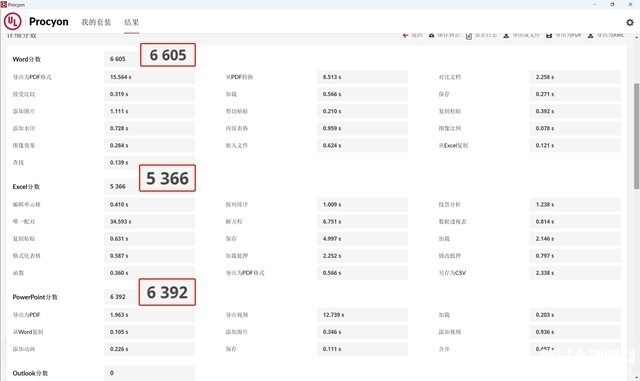640x381 pixels.
Task: Click the Outlook分数 label
Action: tap(30, 373)
